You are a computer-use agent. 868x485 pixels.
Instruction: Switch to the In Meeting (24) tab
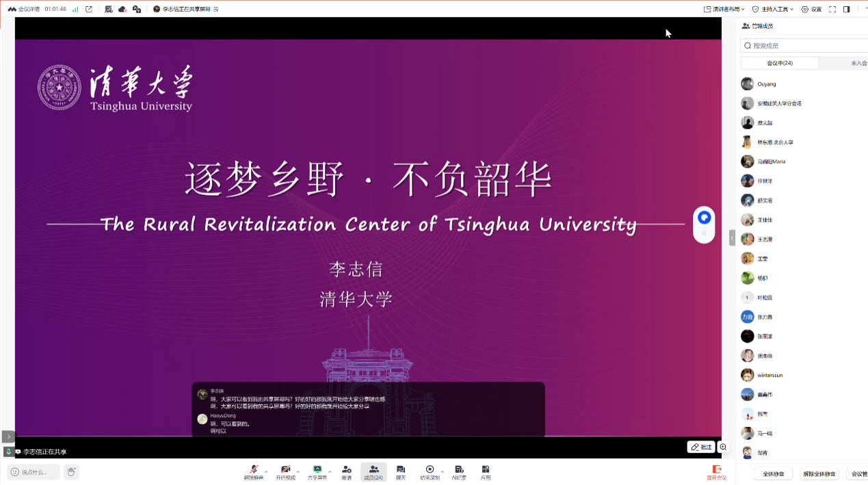pos(780,63)
